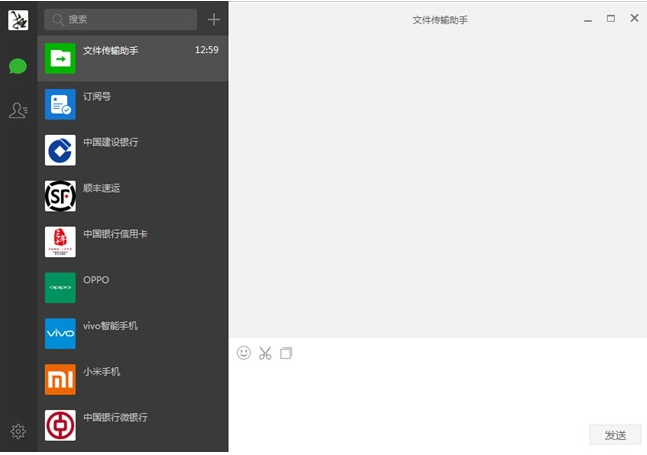
Task: Click the 搜索 search field
Action: (120, 19)
